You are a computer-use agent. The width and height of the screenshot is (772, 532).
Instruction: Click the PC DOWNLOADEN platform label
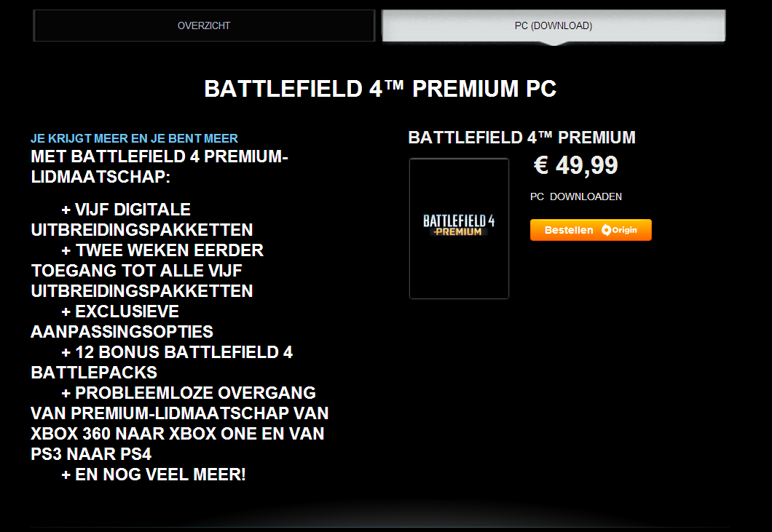pos(575,196)
